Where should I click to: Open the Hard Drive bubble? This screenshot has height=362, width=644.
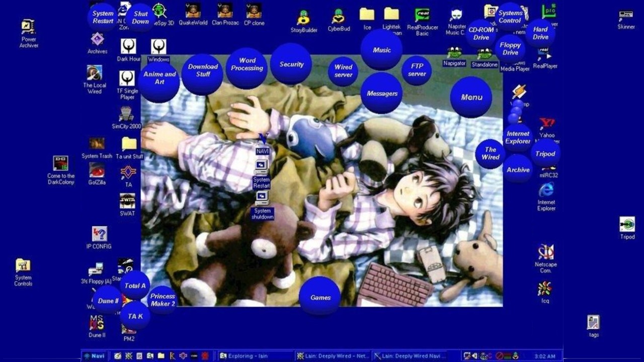tap(540, 33)
